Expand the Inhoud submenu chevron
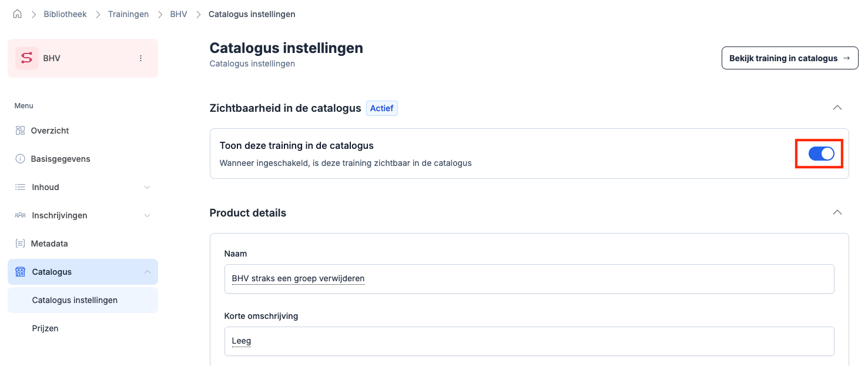This screenshot has height=366, width=868. [x=147, y=187]
